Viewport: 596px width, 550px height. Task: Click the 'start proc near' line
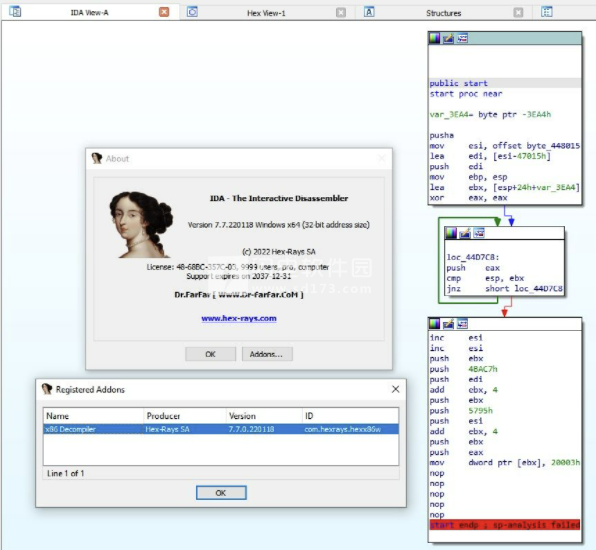point(466,94)
